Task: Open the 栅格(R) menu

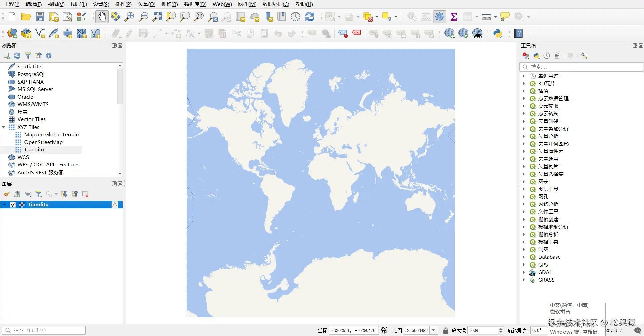Action: (170, 4)
